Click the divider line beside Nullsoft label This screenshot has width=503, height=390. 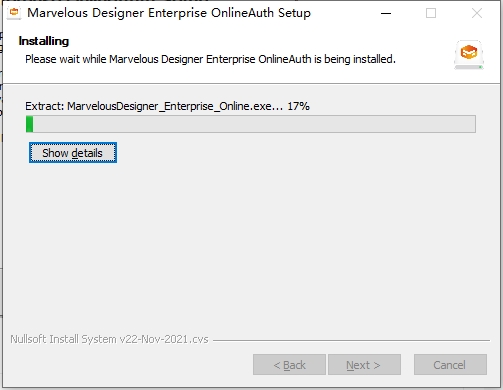351,340
